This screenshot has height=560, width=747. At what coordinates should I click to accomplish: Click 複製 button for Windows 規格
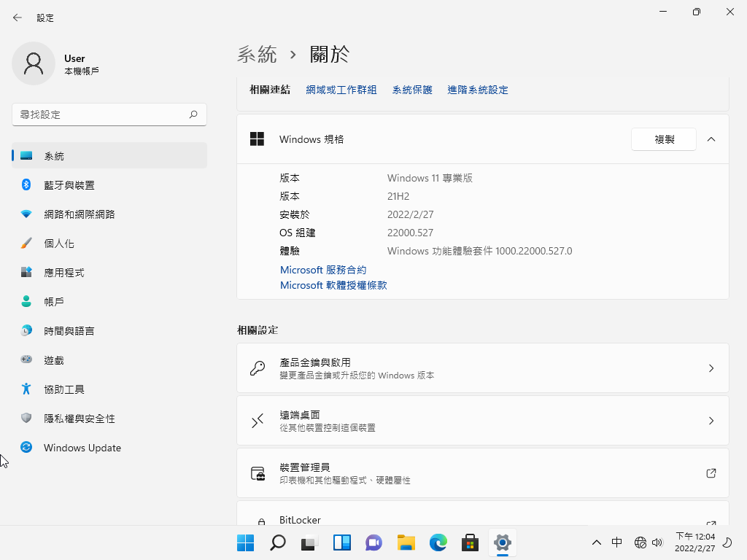[664, 139]
